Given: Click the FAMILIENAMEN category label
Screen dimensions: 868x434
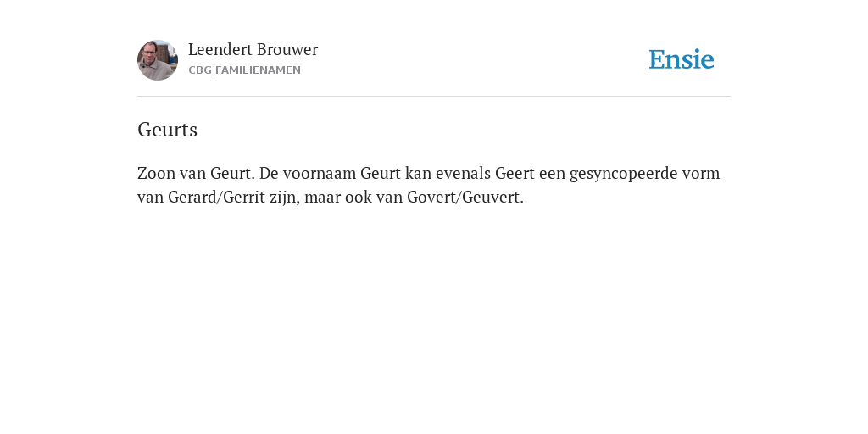Looking at the screenshot, I should [258, 70].
